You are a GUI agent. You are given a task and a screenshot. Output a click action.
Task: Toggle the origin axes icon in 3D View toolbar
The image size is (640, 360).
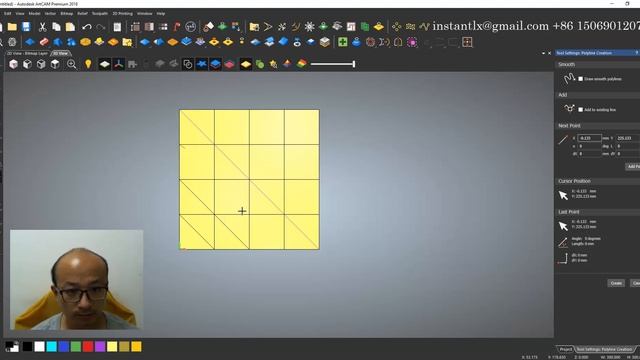[x=118, y=64]
